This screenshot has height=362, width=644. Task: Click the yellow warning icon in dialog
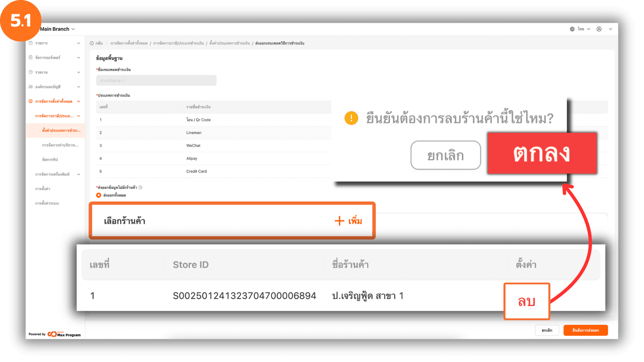(352, 118)
